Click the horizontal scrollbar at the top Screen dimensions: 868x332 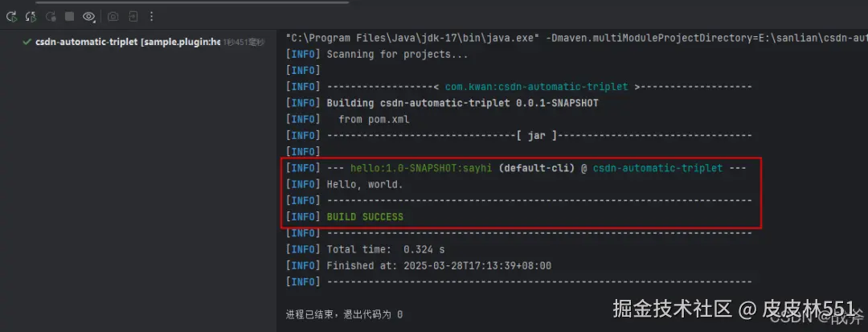tap(193, 2)
